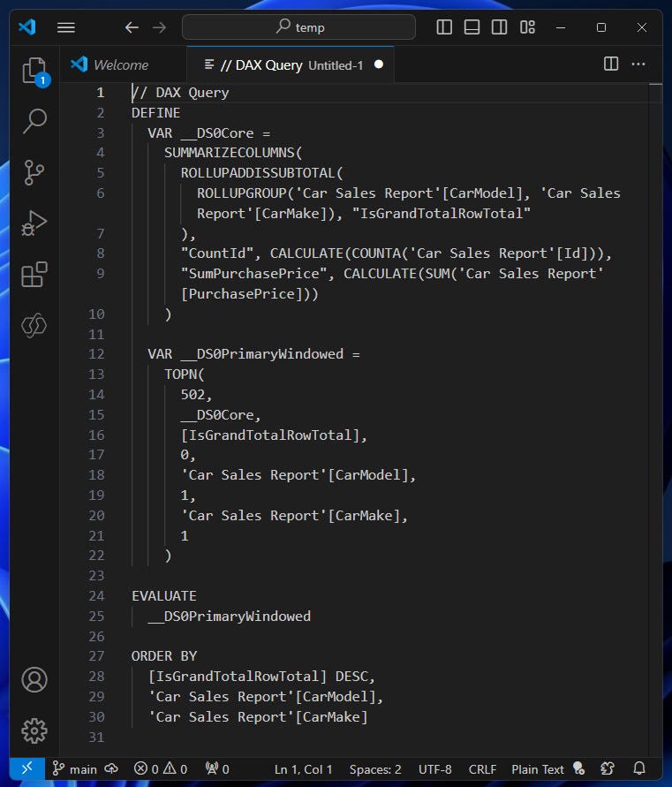Open the Customize Layout menu
Viewport: 672px width, 787px height.
pos(527,27)
